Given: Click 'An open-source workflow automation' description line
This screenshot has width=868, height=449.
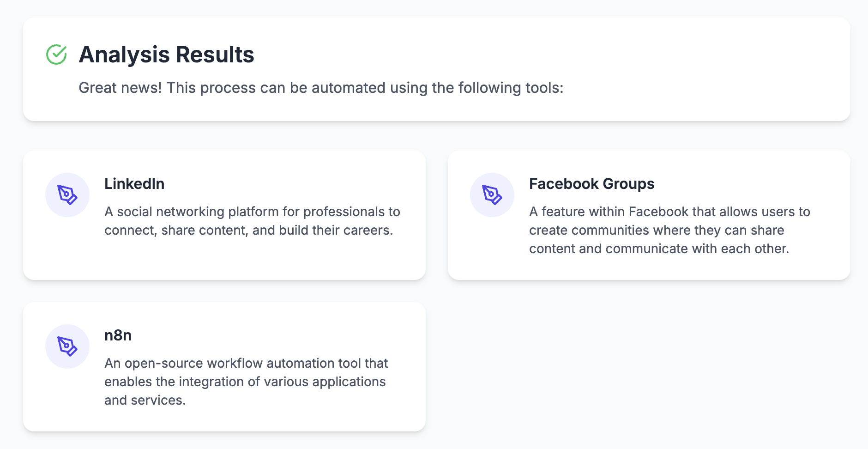Looking at the screenshot, I should coord(246,363).
